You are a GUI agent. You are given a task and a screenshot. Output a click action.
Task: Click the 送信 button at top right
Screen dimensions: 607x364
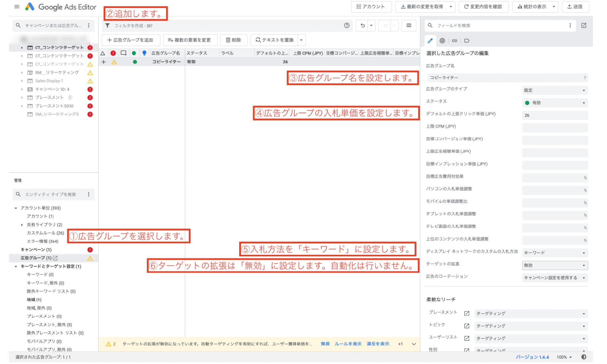[x=575, y=7]
